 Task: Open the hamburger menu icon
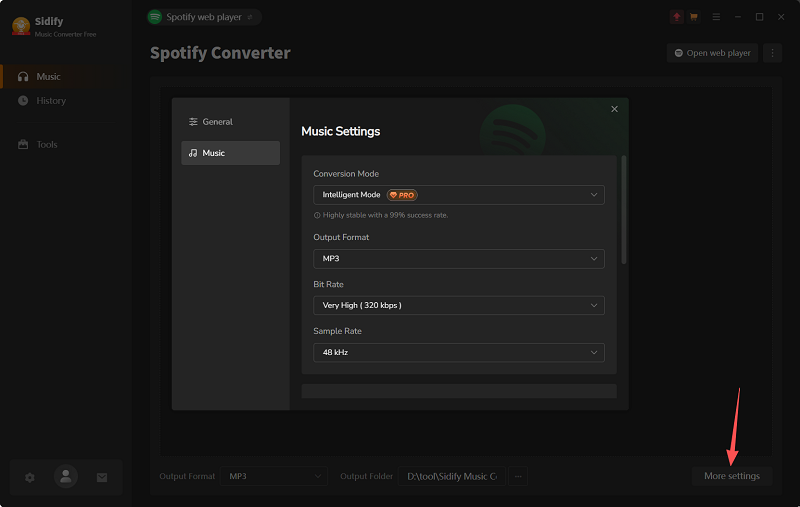(716, 17)
